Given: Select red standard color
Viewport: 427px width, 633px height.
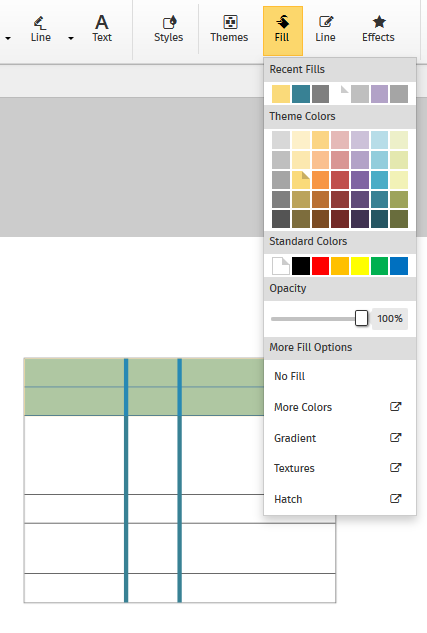Looking at the screenshot, I should [x=320, y=266].
